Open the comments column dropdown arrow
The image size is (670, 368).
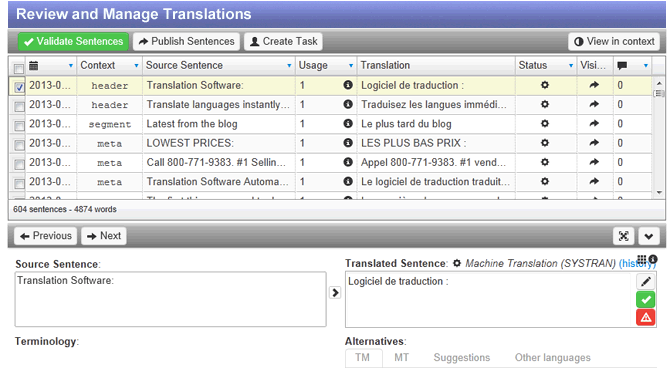tap(646, 66)
